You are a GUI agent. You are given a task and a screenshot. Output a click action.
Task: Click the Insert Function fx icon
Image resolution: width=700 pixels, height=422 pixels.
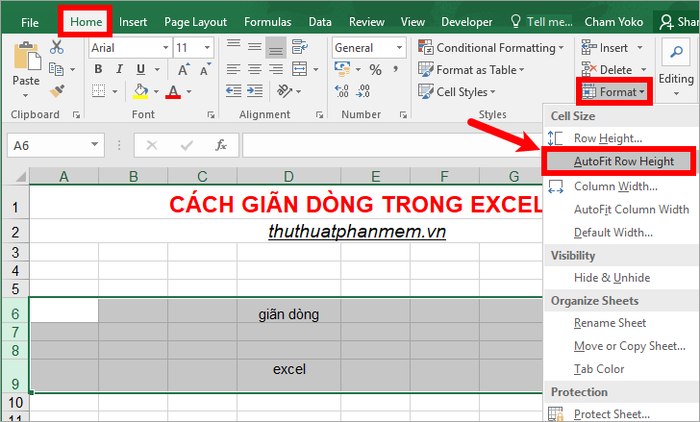click(x=221, y=145)
